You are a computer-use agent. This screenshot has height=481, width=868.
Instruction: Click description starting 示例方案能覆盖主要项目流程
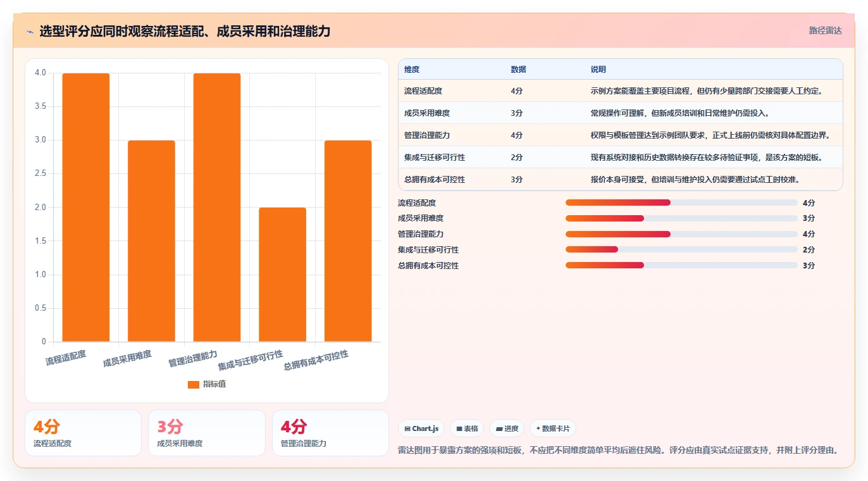[707, 91]
